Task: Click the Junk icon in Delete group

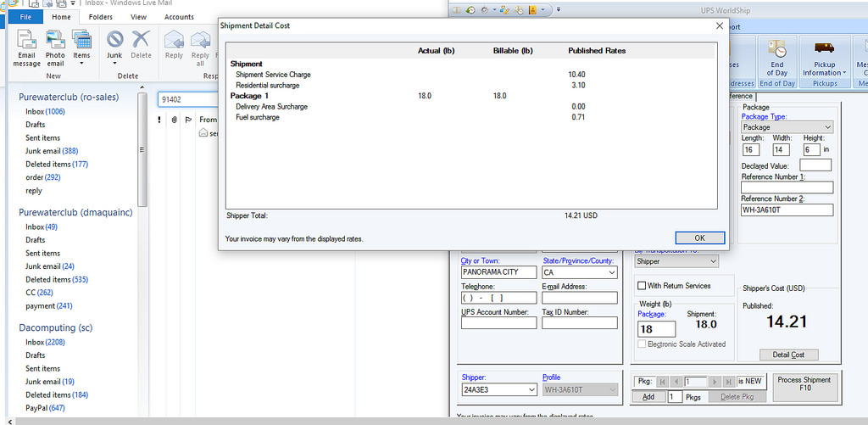Action: click(x=114, y=39)
